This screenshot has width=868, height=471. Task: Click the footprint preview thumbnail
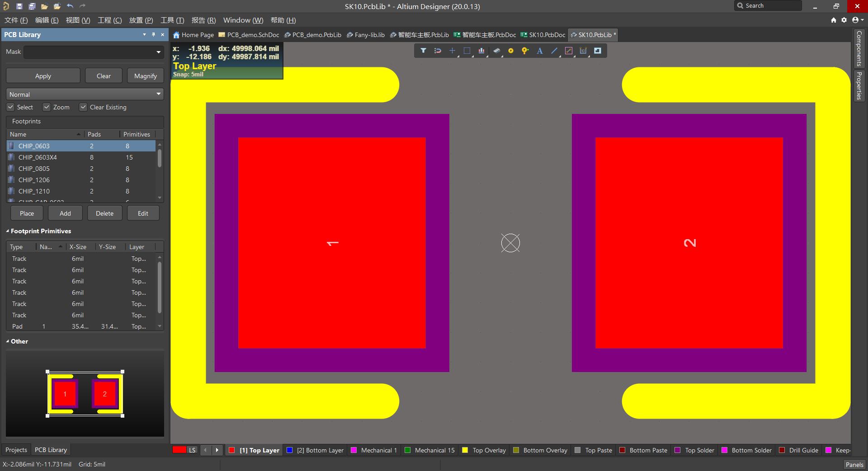[85, 394]
